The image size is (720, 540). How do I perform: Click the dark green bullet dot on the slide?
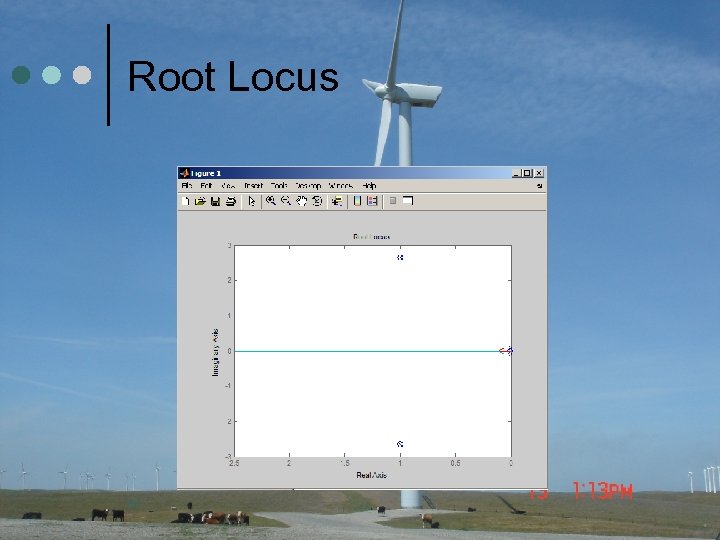[21, 75]
